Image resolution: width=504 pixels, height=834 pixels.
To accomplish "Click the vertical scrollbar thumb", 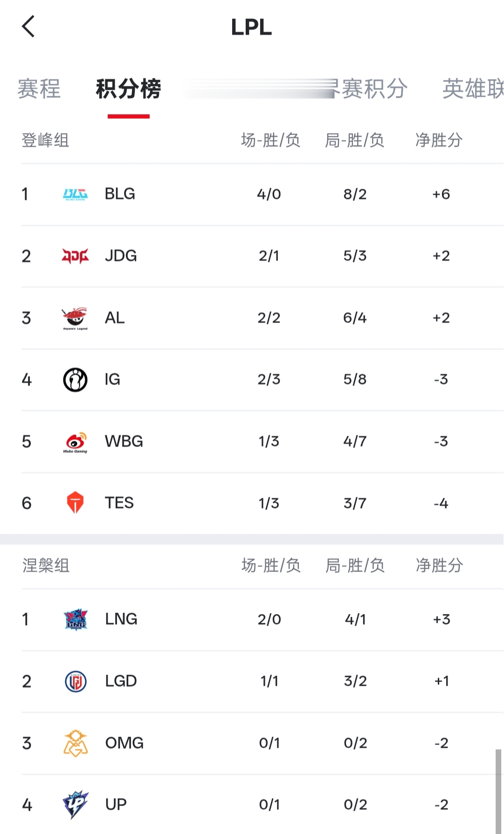I will [498, 791].
